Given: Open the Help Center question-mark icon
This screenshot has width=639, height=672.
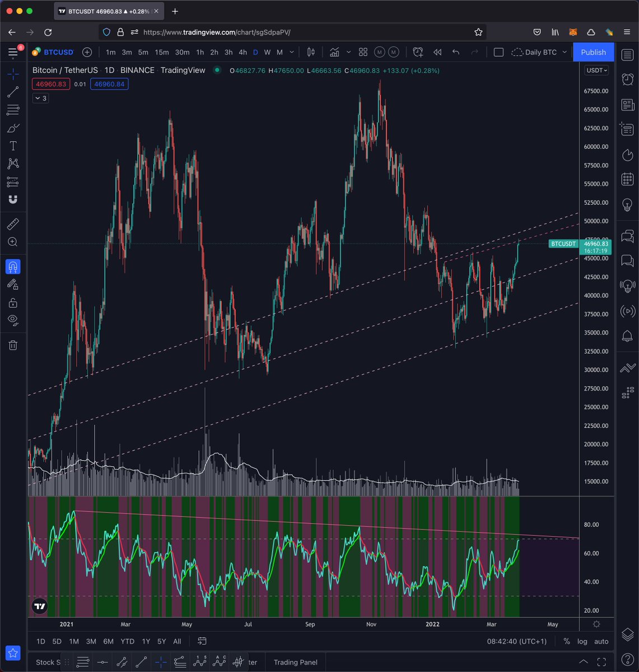Looking at the screenshot, I should click(x=627, y=660).
